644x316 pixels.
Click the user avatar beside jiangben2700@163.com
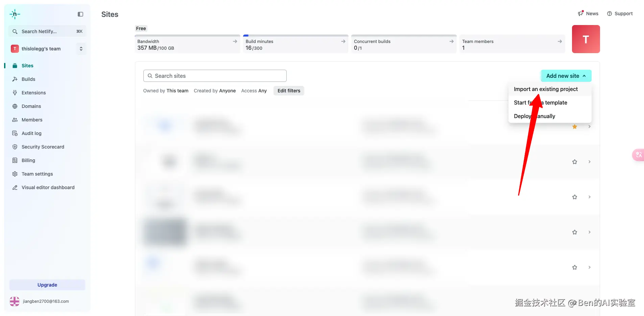pos(15,301)
